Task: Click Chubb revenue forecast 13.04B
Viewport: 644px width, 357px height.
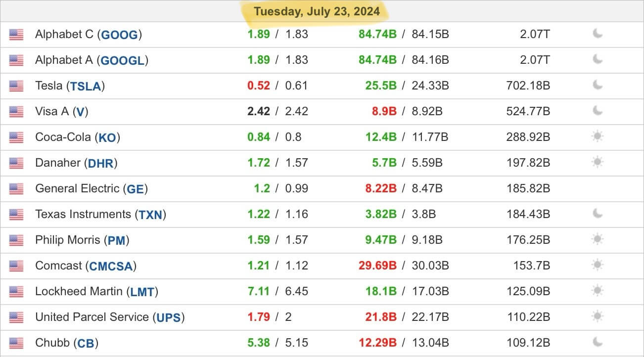Action: (x=430, y=343)
